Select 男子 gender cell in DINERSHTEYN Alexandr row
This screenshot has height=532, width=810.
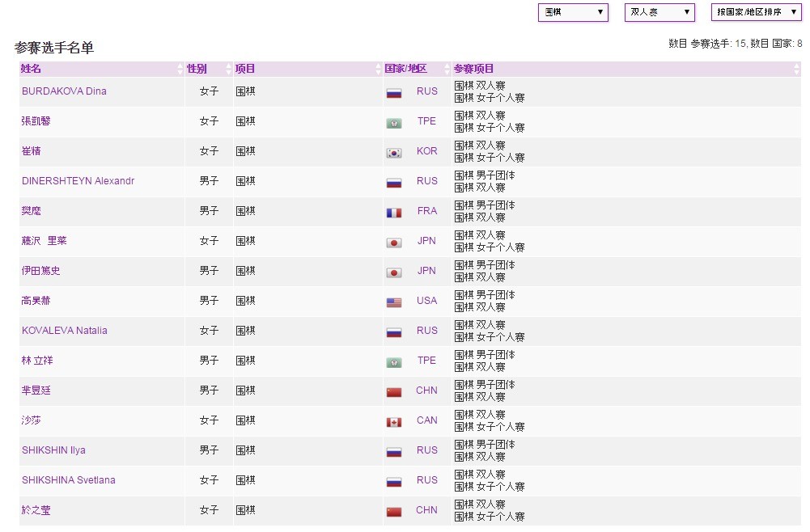pos(210,181)
